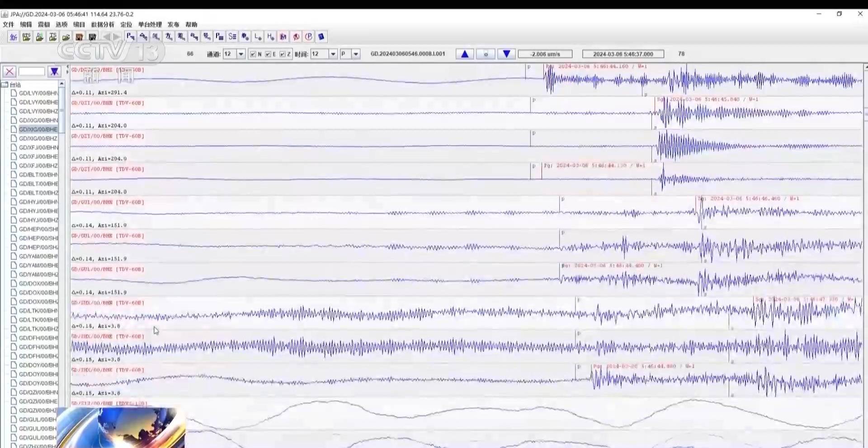Select the GD/XIG/00/BHN tree item
The height and width of the screenshot is (448, 868).
pyautogui.click(x=38, y=120)
